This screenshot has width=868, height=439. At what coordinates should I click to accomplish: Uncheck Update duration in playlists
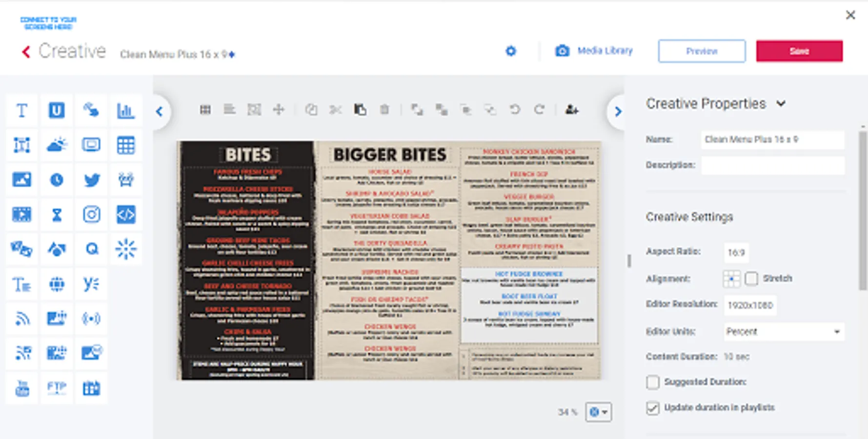(652, 409)
